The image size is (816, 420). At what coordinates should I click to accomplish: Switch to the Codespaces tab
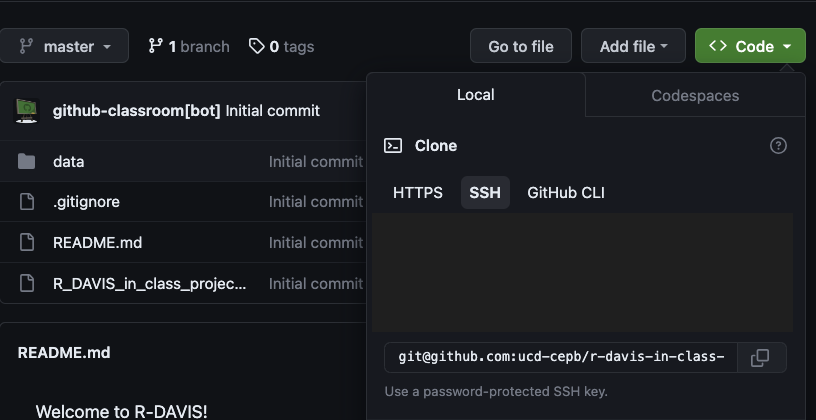(x=695, y=96)
